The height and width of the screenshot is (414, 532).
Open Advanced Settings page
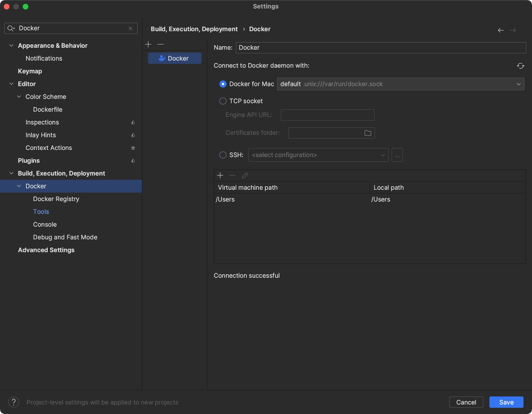[46, 250]
